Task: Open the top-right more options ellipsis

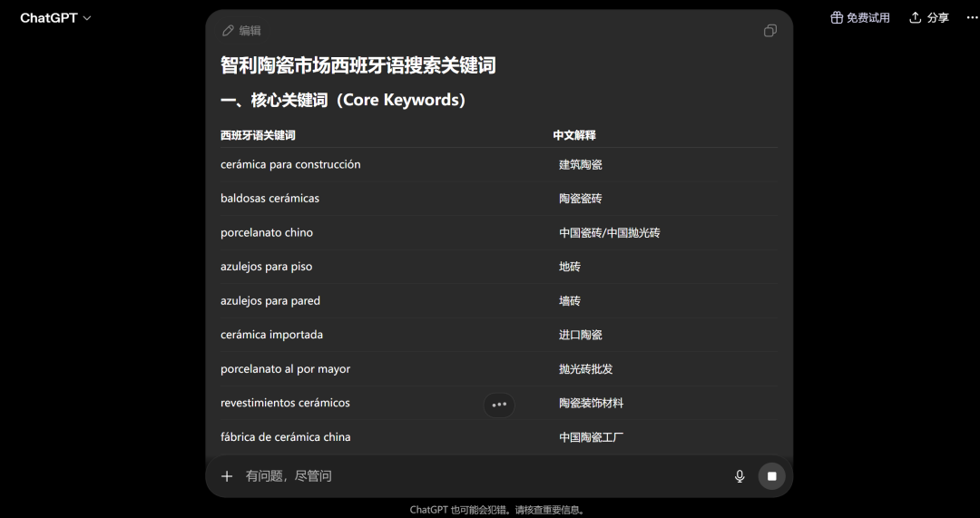Action: pos(971,18)
